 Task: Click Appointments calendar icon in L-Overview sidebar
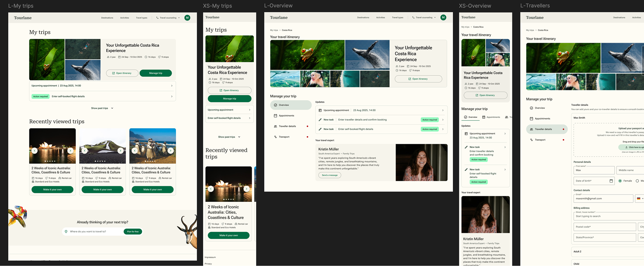click(x=275, y=116)
